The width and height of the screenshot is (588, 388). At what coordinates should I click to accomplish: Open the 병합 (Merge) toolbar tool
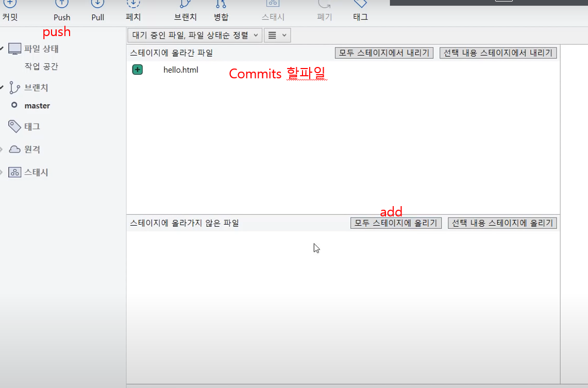click(221, 10)
